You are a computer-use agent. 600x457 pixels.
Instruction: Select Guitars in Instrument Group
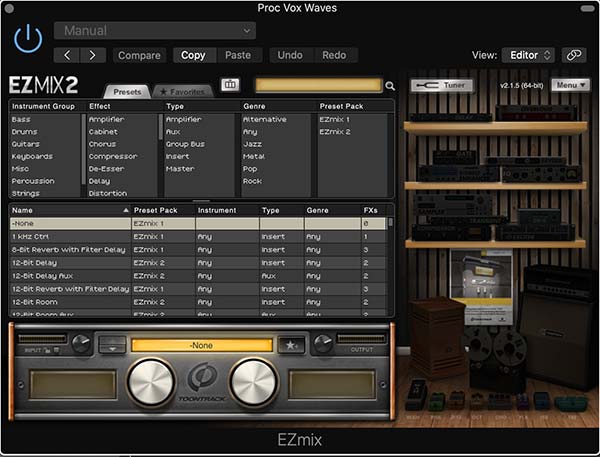pyautogui.click(x=26, y=144)
